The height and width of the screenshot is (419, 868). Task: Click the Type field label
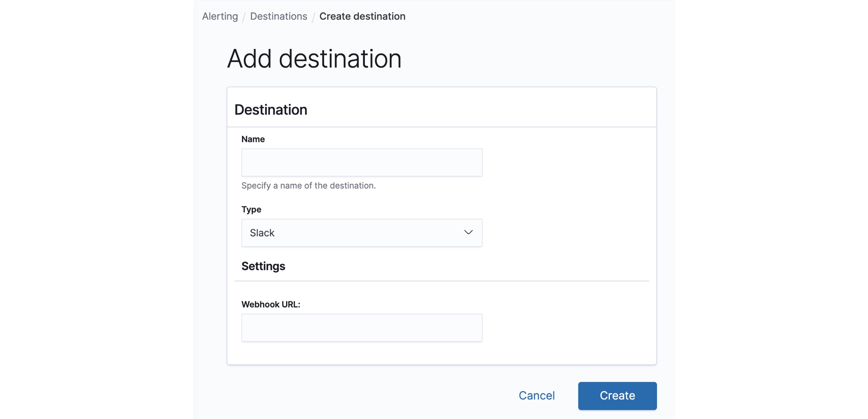(x=251, y=209)
